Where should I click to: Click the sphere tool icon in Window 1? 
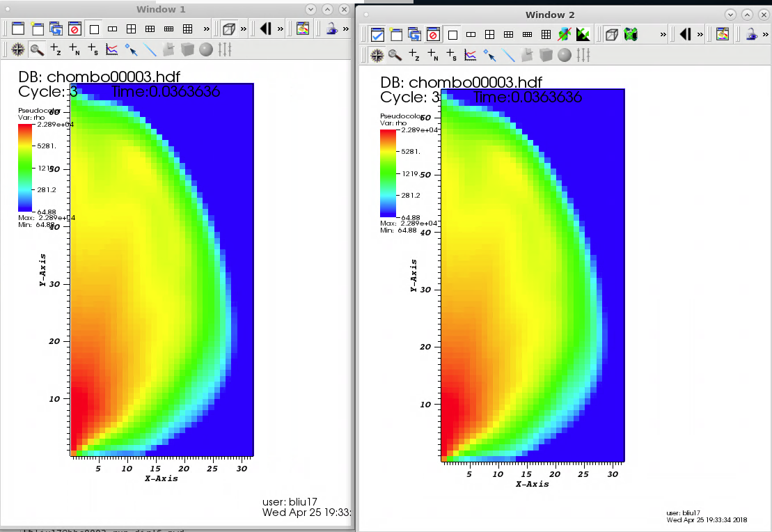206,49
